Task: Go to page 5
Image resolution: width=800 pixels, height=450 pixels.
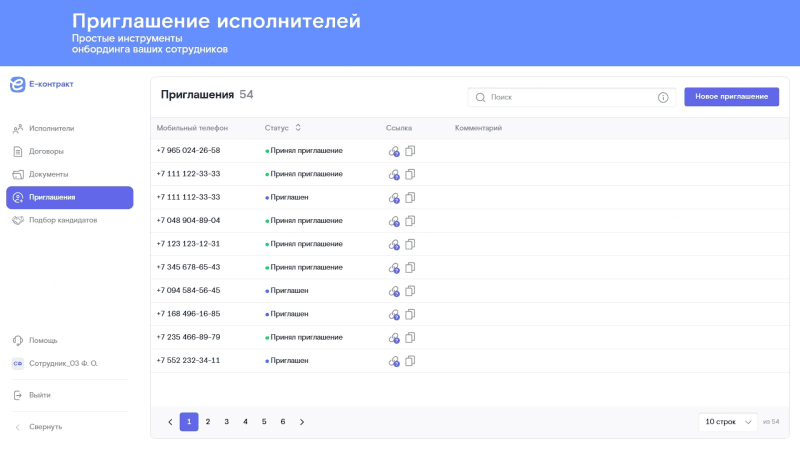Action: [264, 422]
